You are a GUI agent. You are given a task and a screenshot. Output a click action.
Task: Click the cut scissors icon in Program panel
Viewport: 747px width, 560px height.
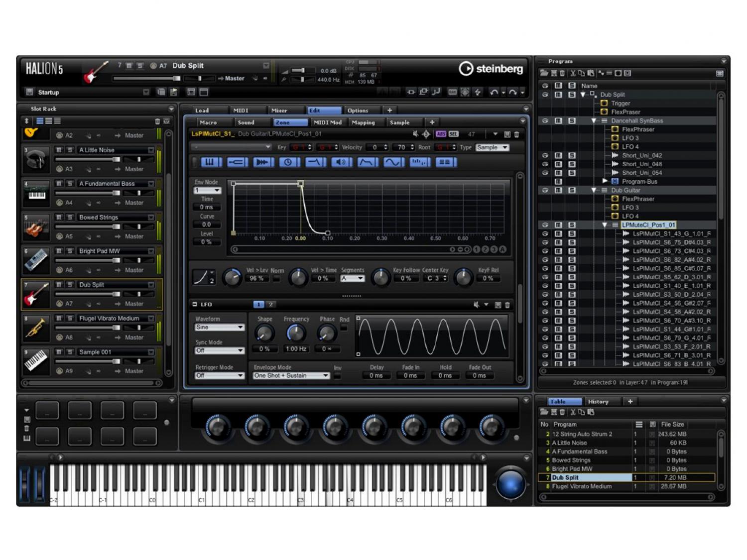tap(573, 73)
